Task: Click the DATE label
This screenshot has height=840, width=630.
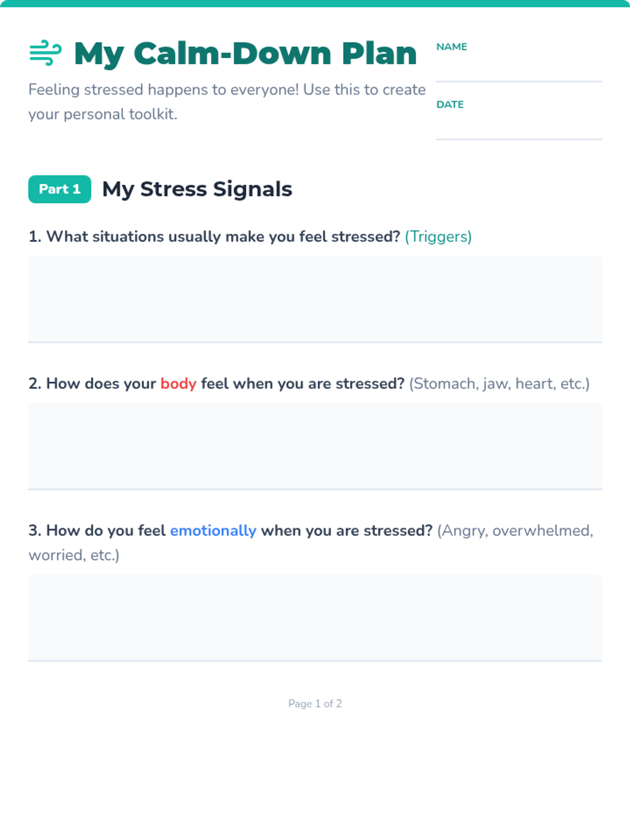Action: pos(450,104)
